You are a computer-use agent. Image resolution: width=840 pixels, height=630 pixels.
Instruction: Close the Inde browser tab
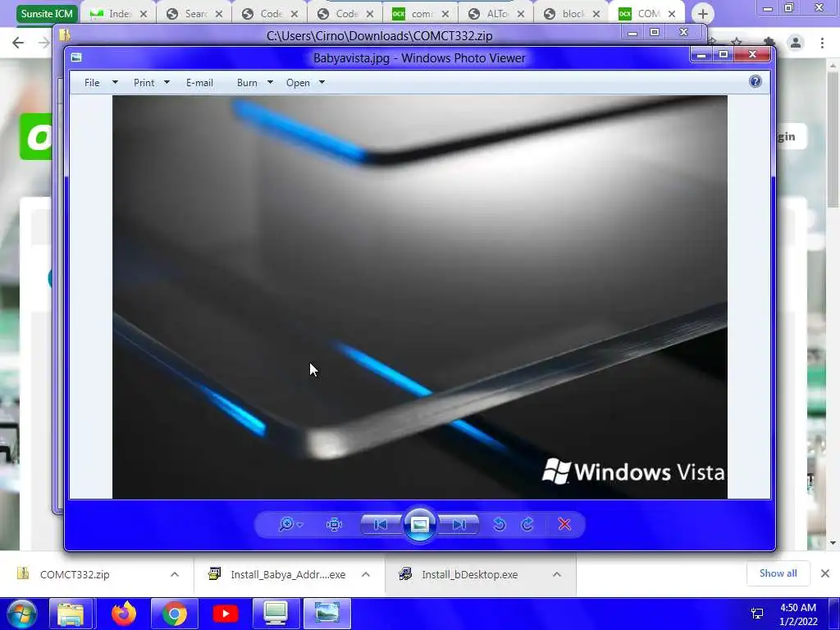click(x=144, y=14)
